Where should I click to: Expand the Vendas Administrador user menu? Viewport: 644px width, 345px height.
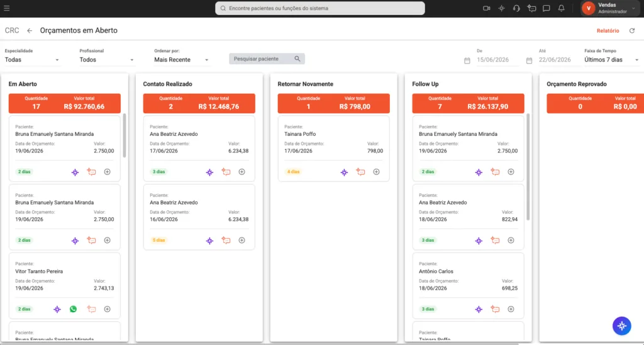[x=611, y=8]
